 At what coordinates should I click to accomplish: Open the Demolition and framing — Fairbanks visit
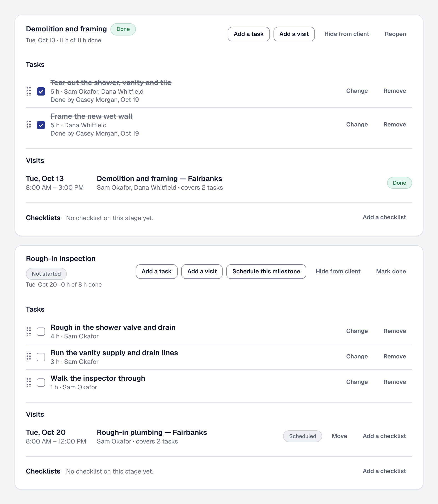coord(159,179)
